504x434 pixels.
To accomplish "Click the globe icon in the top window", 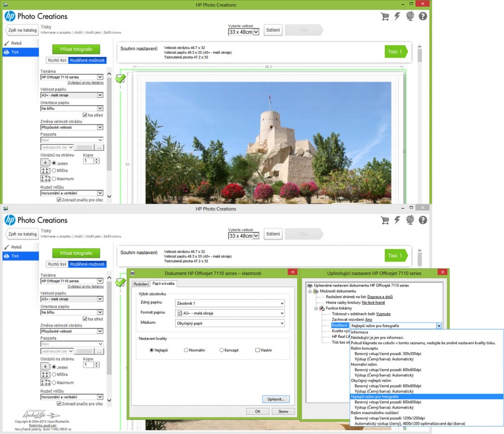I will [x=410, y=16].
